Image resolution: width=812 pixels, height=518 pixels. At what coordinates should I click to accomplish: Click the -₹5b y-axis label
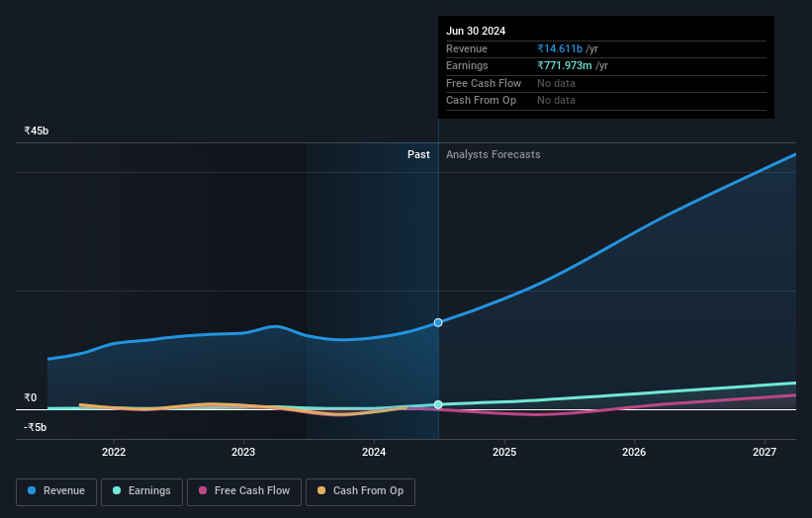pos(36,427)
